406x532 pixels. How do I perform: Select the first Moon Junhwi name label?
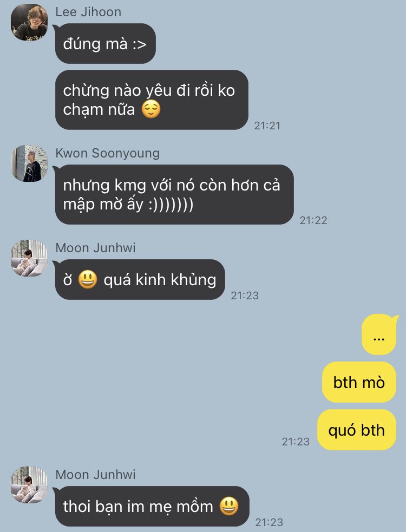click(95, 248)
